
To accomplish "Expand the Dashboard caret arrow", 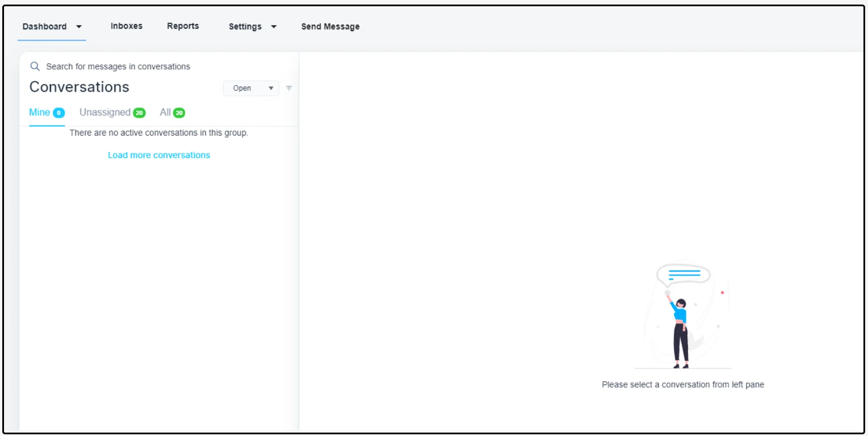I will 79,27.
